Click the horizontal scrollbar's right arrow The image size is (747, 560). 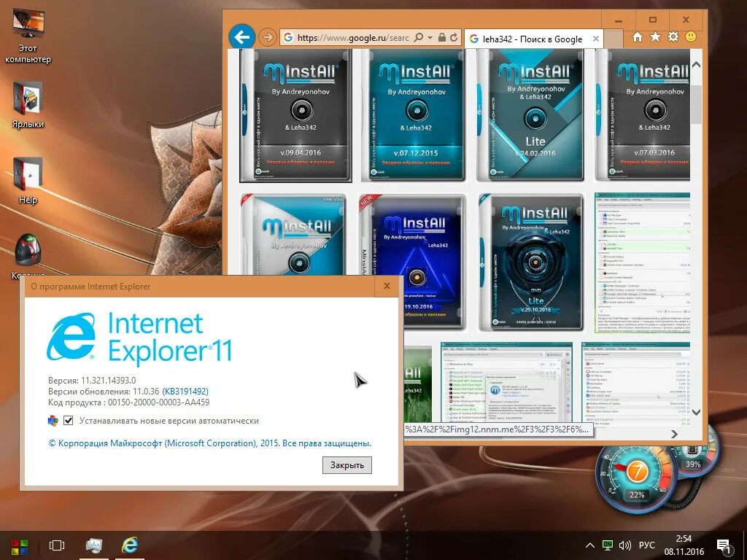(674, 434)
